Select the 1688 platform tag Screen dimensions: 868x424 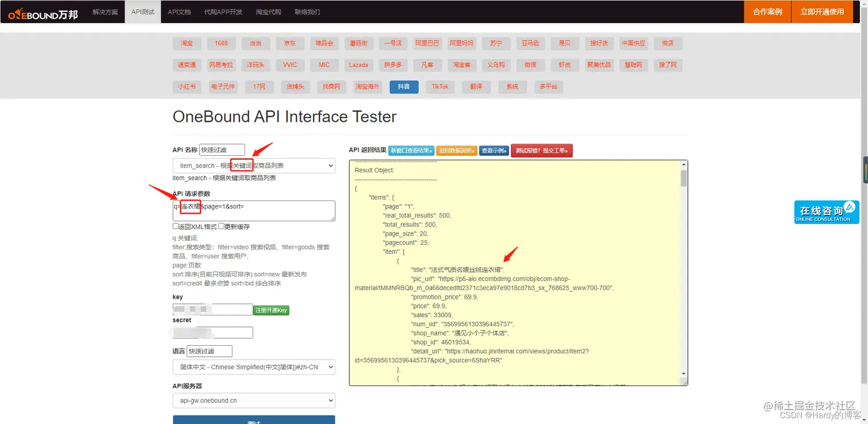221,43
